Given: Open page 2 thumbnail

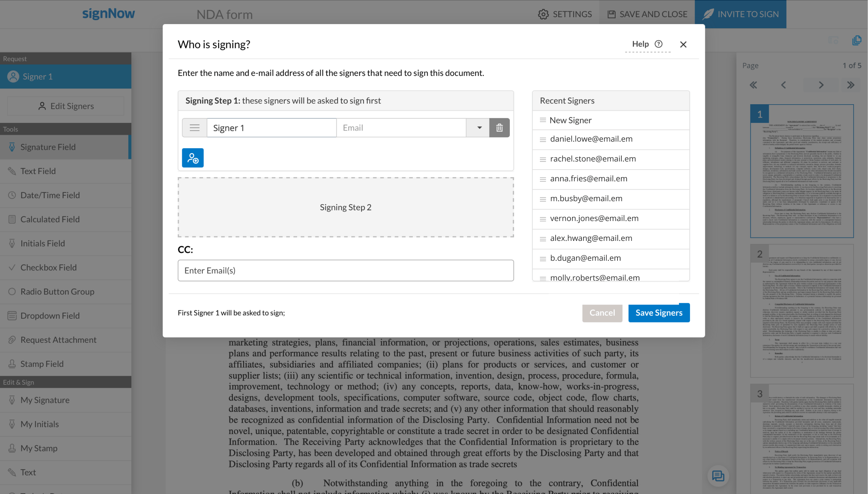Looking at the screenshot, I should [x=802, y=311].
